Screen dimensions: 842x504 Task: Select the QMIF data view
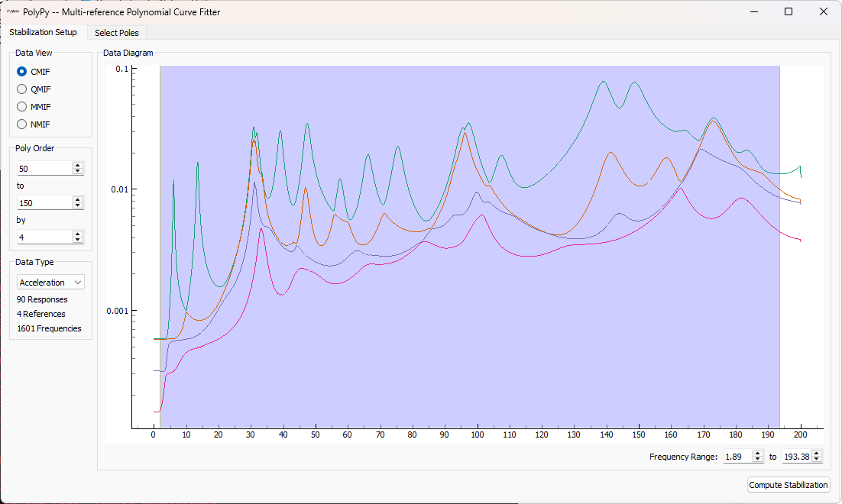point(22,89)
